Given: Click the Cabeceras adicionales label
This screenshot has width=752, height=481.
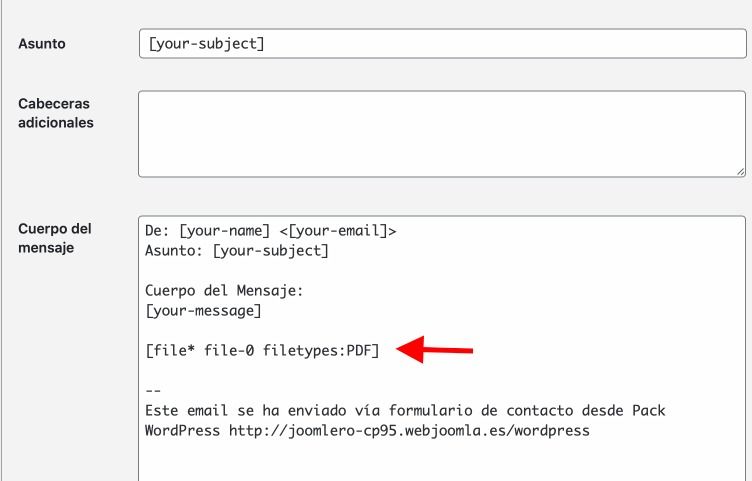Looking at the screenshot, I should [56, 113].
